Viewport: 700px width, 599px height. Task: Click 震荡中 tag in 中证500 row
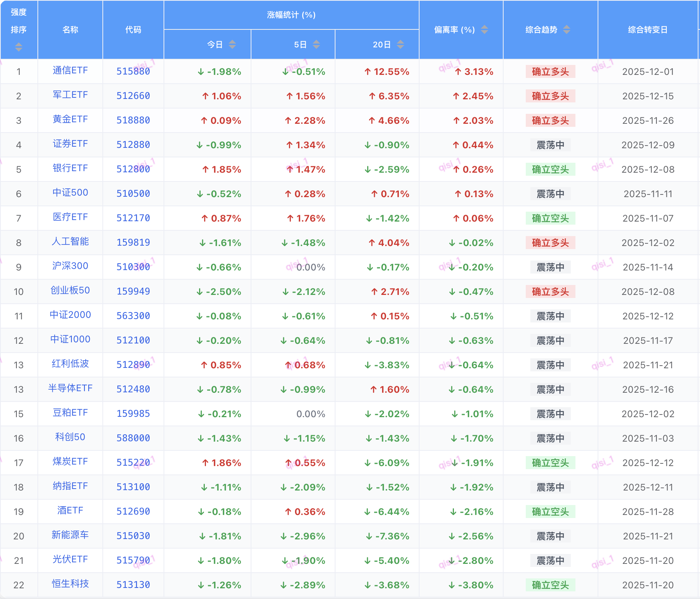[x=550, y=194]
